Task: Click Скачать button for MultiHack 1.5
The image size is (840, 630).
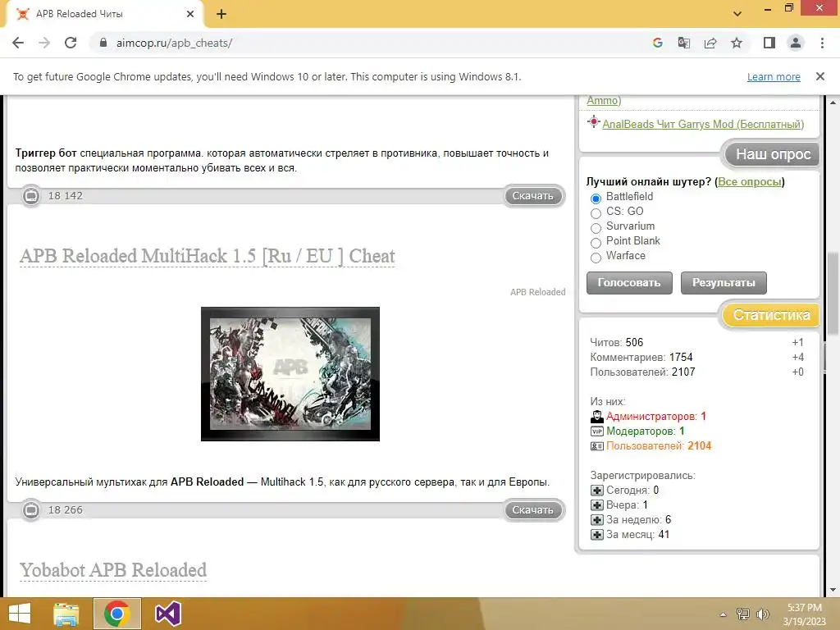Action: coord(533,510)
